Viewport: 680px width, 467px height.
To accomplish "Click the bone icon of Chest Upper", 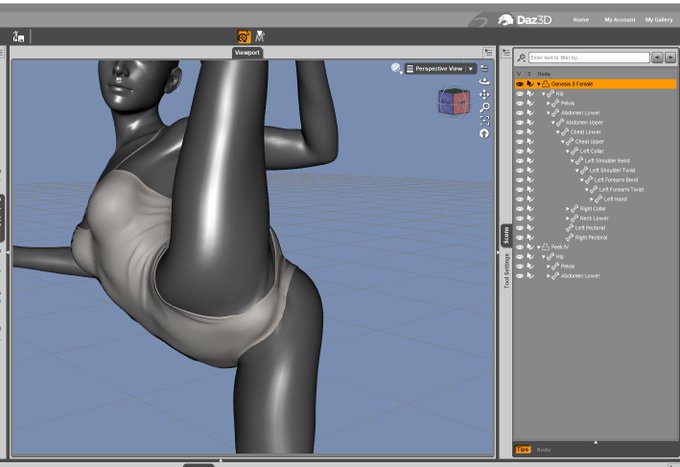I will coord(570,141).
